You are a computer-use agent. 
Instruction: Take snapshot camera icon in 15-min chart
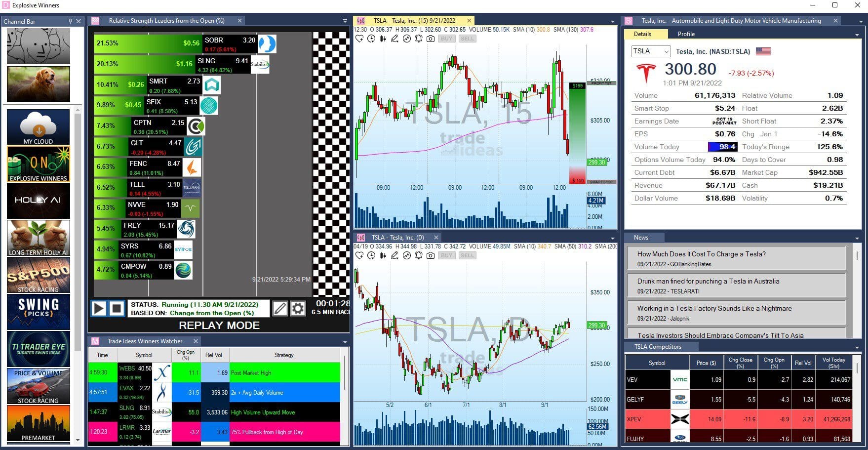(431, 39)
